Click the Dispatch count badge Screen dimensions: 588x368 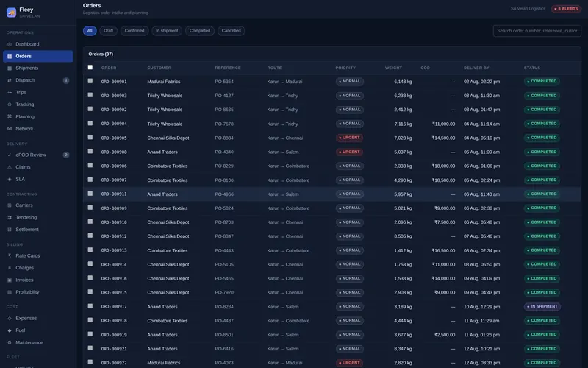tap(66, 80)
